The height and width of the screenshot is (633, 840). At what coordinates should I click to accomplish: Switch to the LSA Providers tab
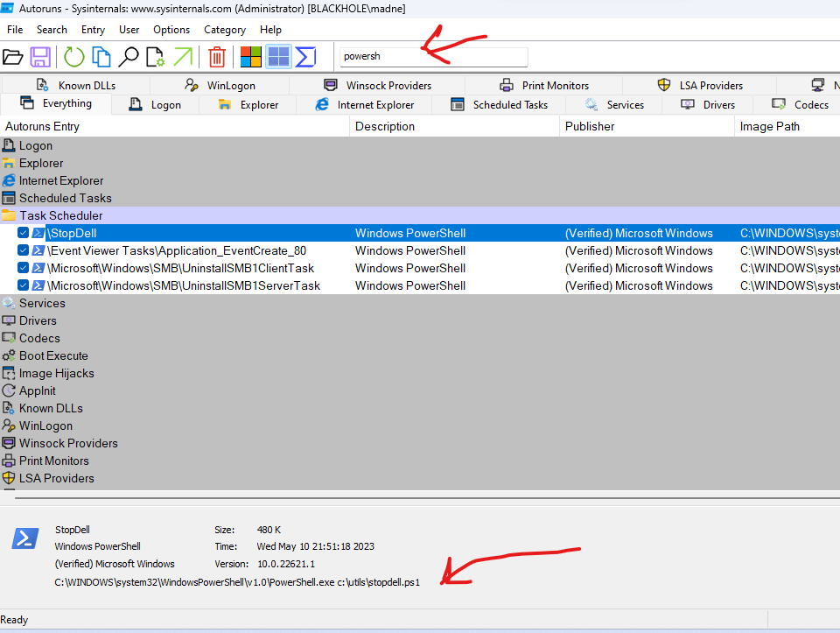tap(700, 85)
